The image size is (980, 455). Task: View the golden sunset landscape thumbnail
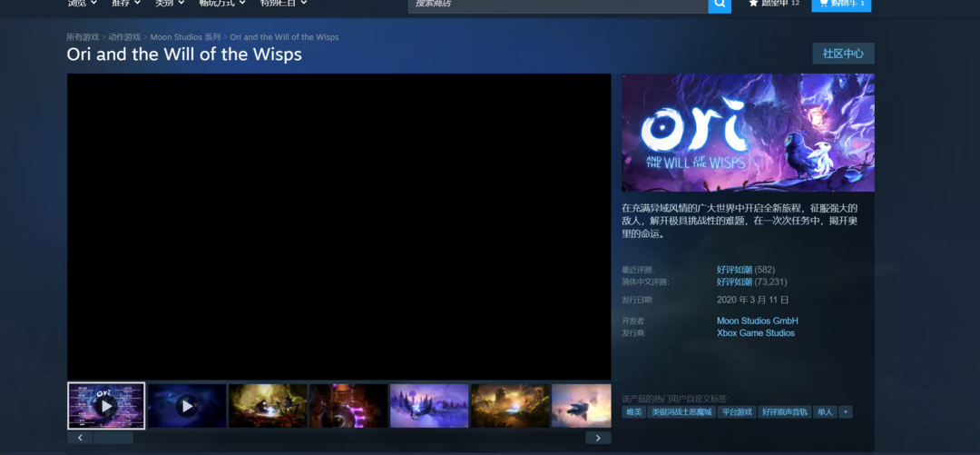coord(510,406)
